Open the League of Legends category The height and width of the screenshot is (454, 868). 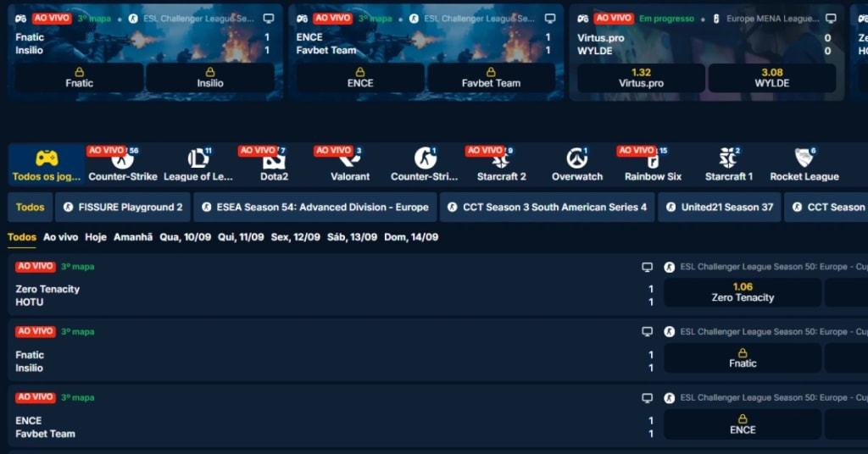198,165
